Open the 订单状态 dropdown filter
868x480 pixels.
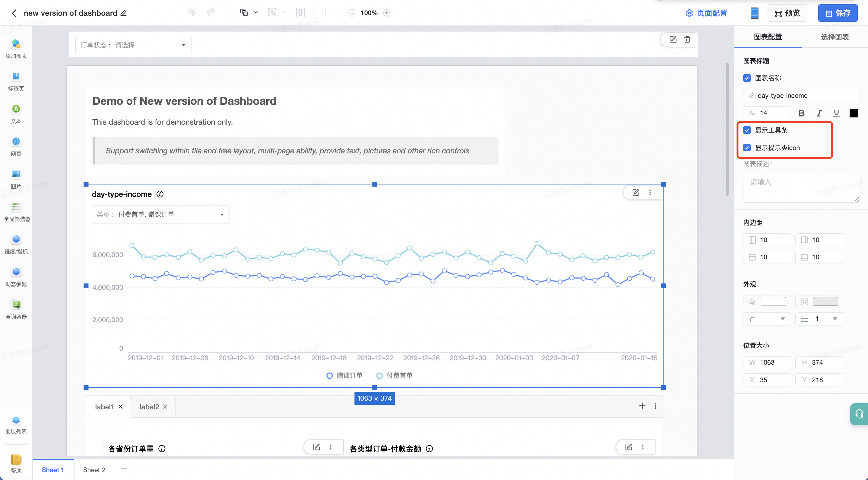(x=133, y=45)
